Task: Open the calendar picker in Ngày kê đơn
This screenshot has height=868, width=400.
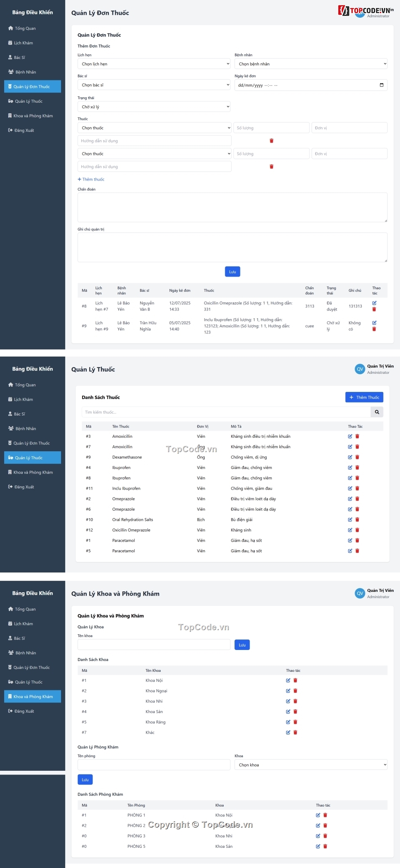Action: tap(381, 85)
